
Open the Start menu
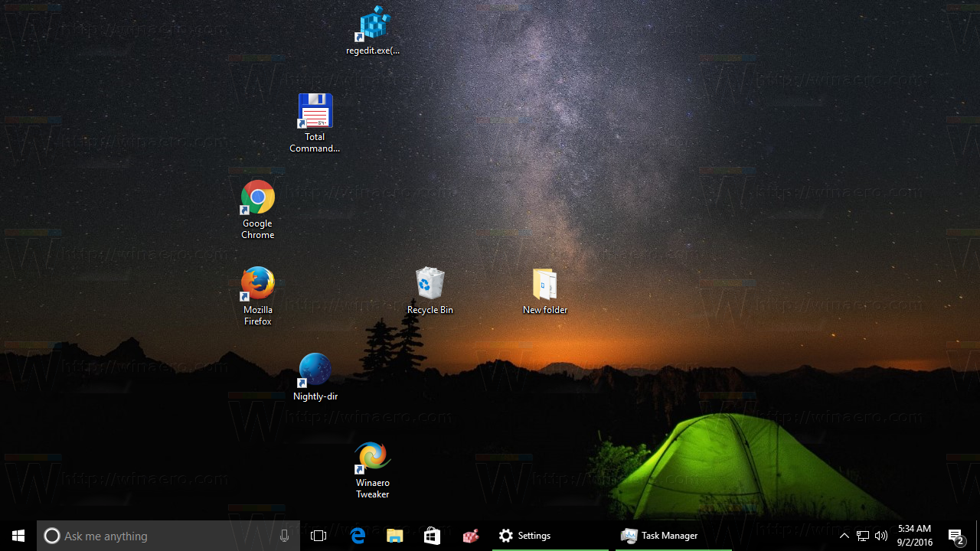click(x=18, y=535)
